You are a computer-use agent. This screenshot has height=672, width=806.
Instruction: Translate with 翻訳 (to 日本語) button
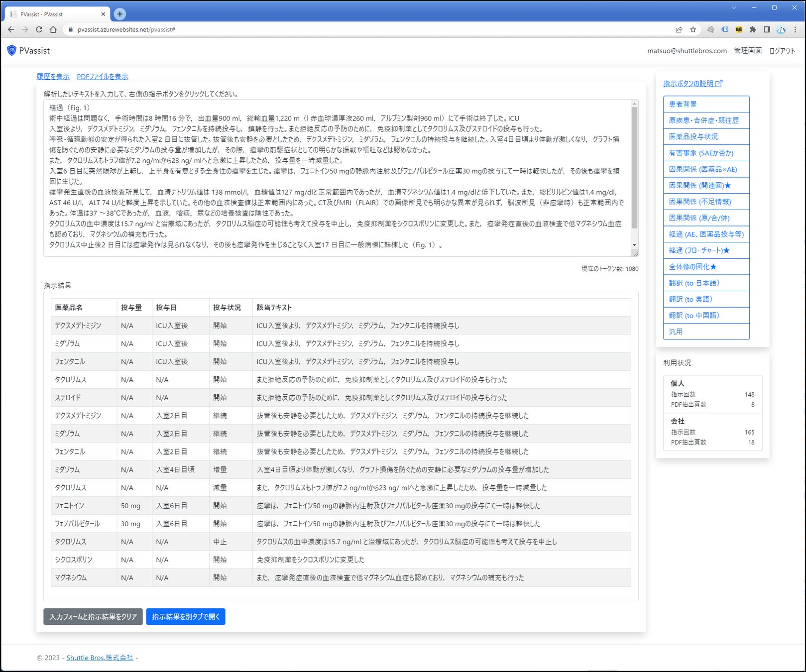coord(706,283)
